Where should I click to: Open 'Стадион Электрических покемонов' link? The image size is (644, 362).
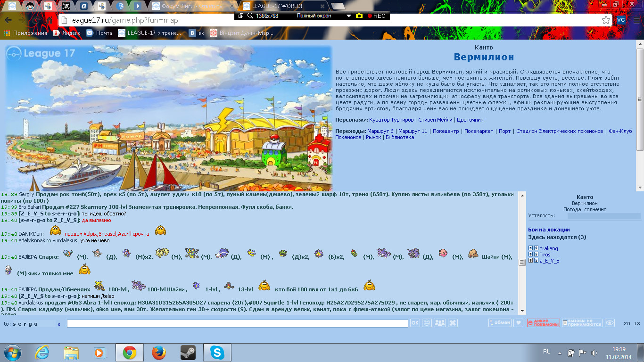[560, 131]
